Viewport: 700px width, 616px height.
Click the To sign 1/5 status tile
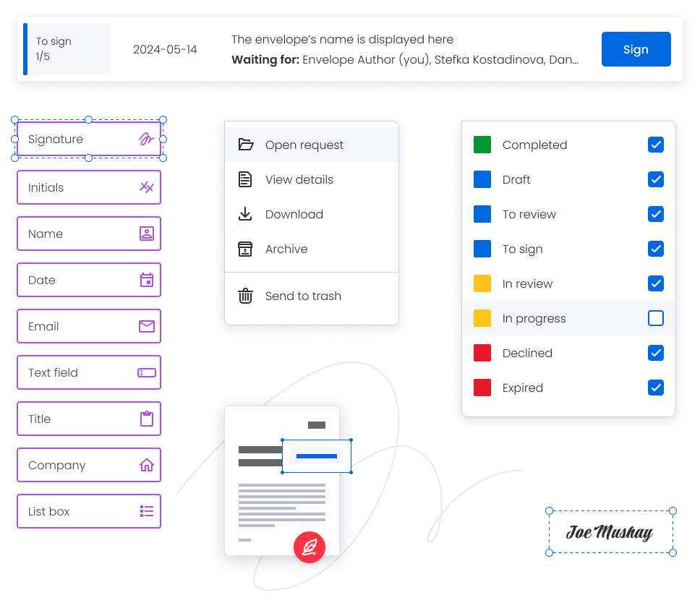[x=67, y=49]
